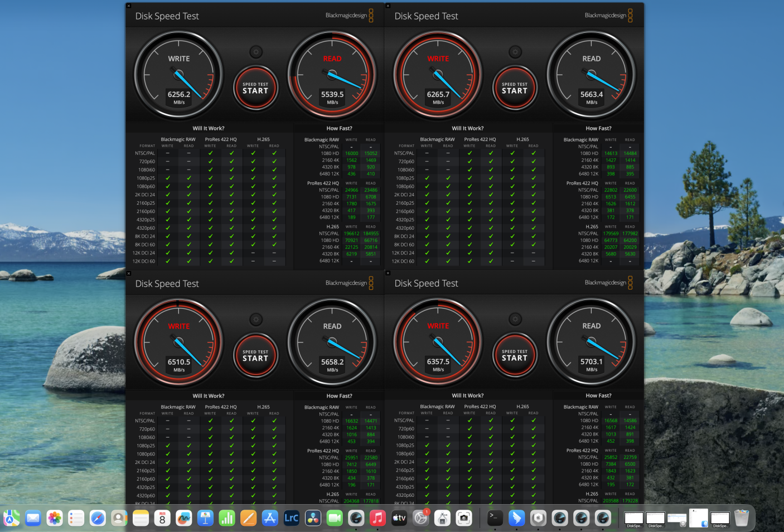Click gear icon in the 6357.5 MB/s write window

click(x=515, y=319)
